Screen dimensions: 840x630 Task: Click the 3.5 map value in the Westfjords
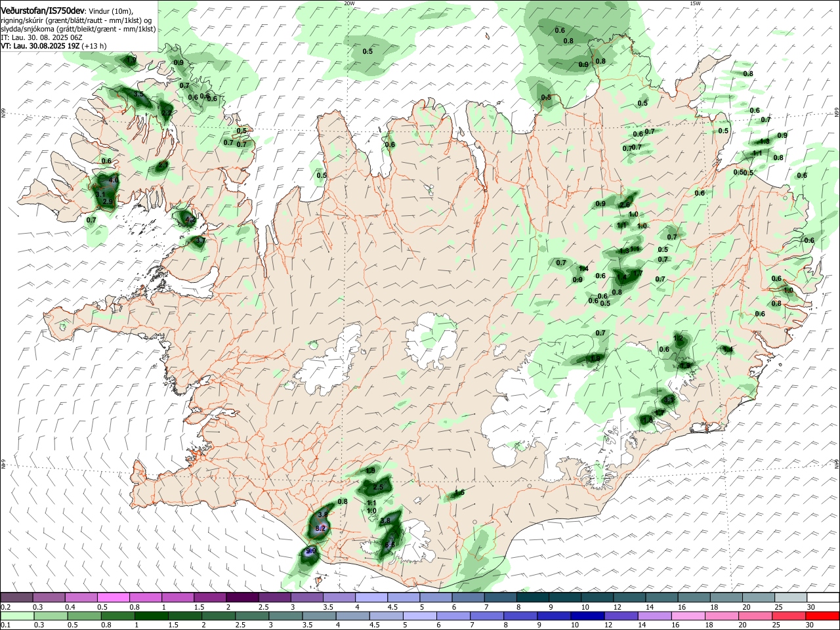[x=138, y=94]
